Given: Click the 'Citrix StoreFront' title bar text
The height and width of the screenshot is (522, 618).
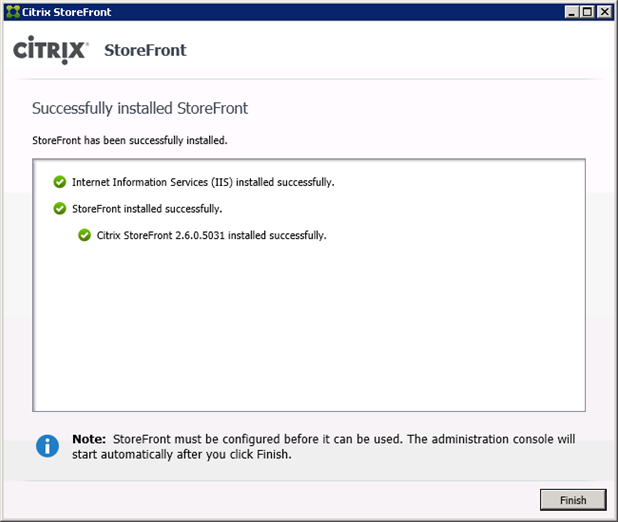Looking at the screenshot, I should click(66, 11).
